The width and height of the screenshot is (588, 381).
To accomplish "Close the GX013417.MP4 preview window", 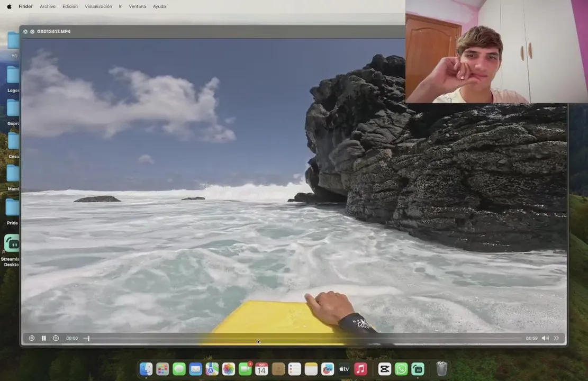I will tap(25, 32).
